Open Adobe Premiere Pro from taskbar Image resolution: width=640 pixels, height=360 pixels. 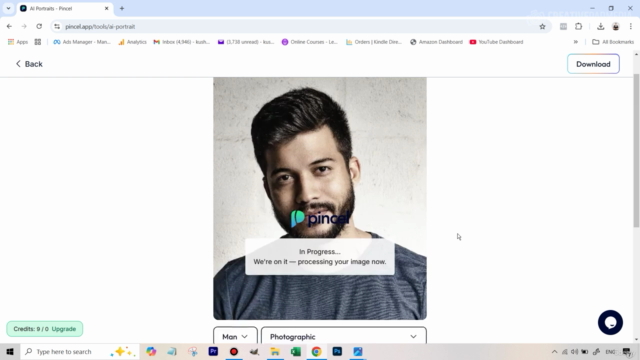click(213, 351)
